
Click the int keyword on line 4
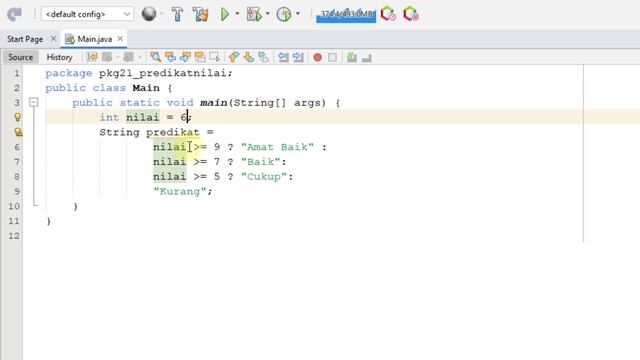pos(109,118)
